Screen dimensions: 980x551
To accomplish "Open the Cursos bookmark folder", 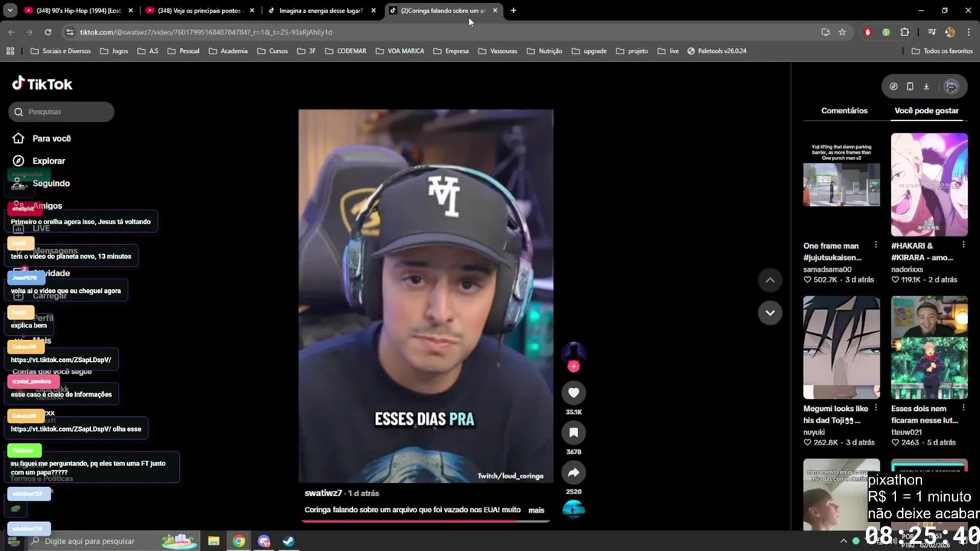I will [x=273, y=51].
